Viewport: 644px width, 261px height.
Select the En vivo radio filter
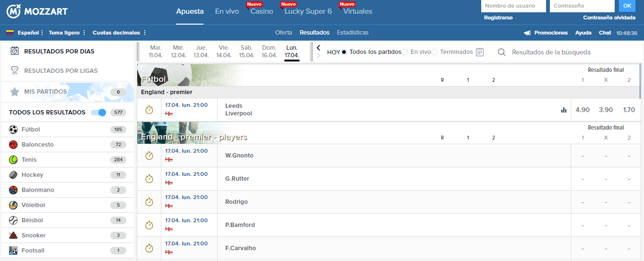(405, 52)
